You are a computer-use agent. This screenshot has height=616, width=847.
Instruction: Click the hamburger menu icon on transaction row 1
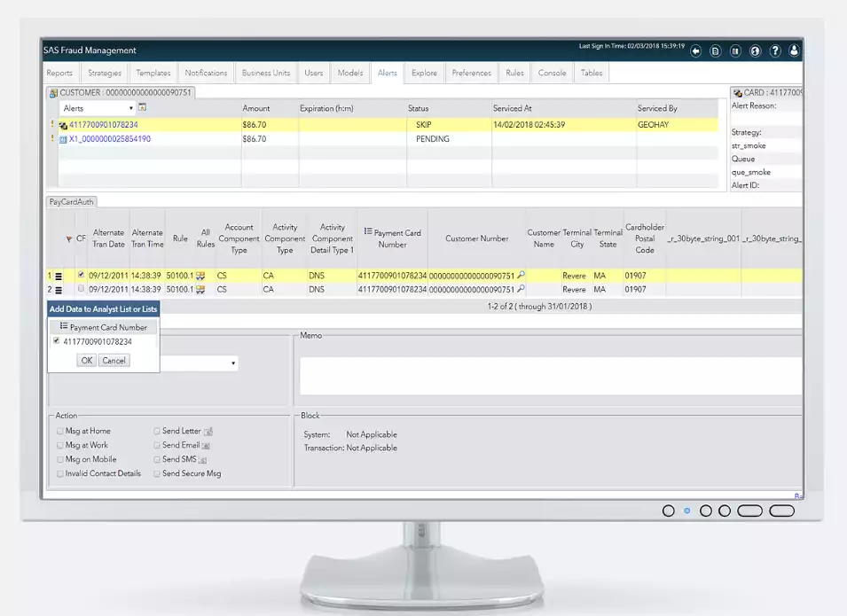59,276
